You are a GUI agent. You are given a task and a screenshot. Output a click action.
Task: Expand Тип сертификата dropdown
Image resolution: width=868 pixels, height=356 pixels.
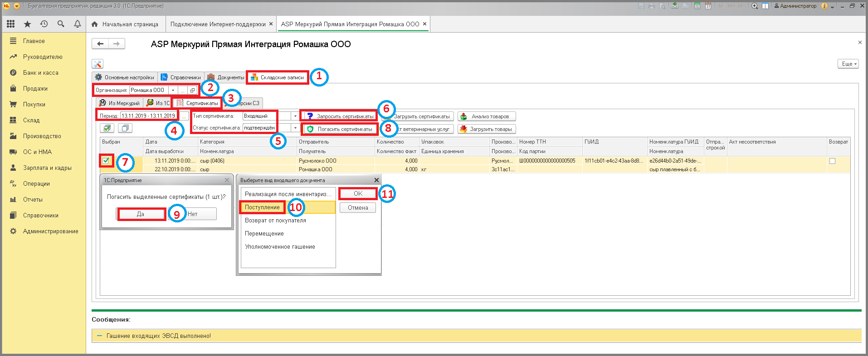(295, 116)
